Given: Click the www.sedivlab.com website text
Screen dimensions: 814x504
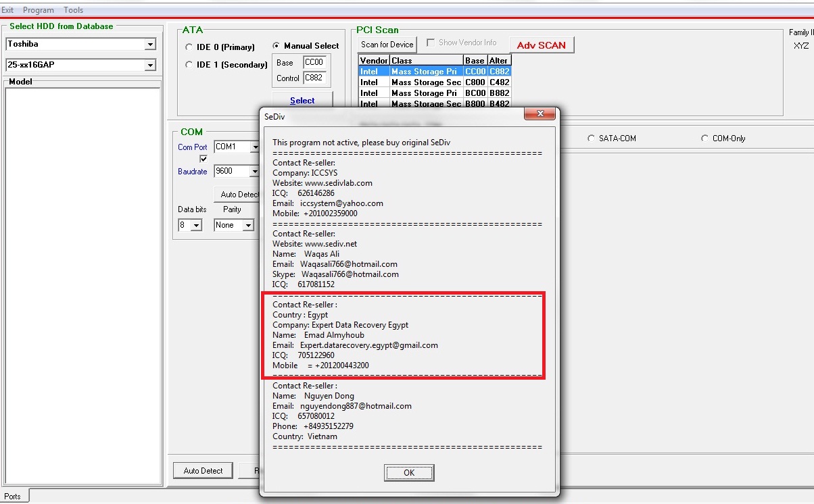Looking at the screenshot, I should pyautogui.click(x=338, y=183).
